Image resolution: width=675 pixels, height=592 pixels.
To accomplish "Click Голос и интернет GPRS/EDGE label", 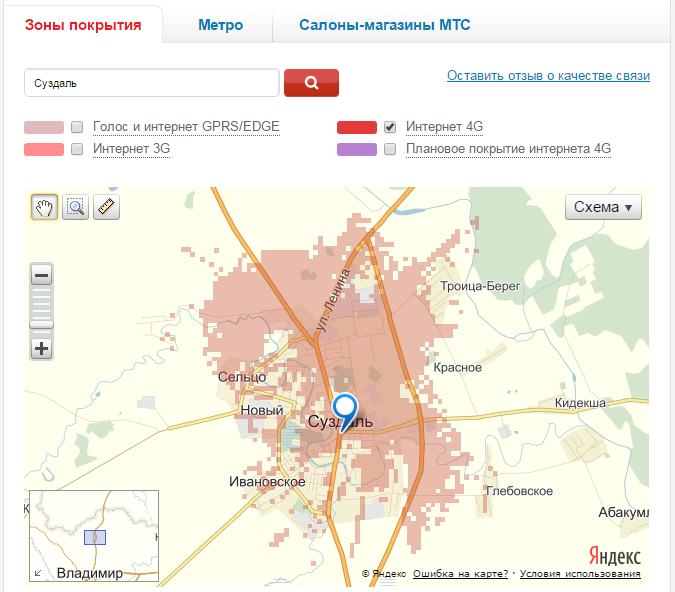I will point(186,127).
